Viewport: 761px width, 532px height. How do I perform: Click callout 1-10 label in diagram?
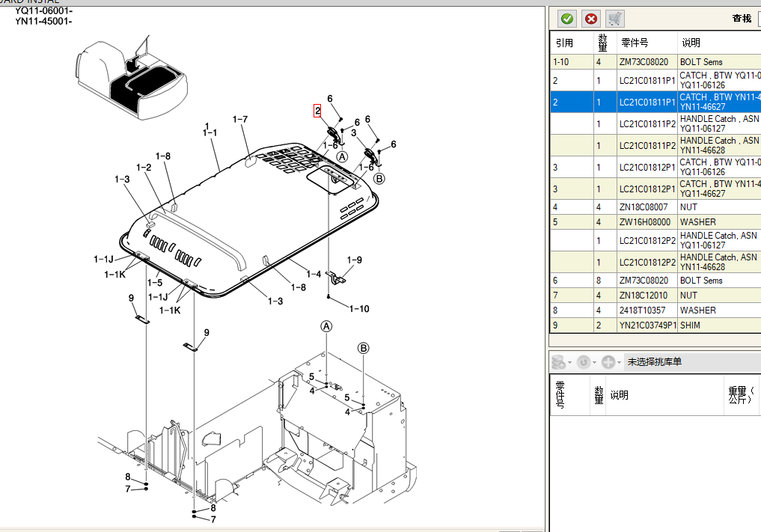point(359,309)
